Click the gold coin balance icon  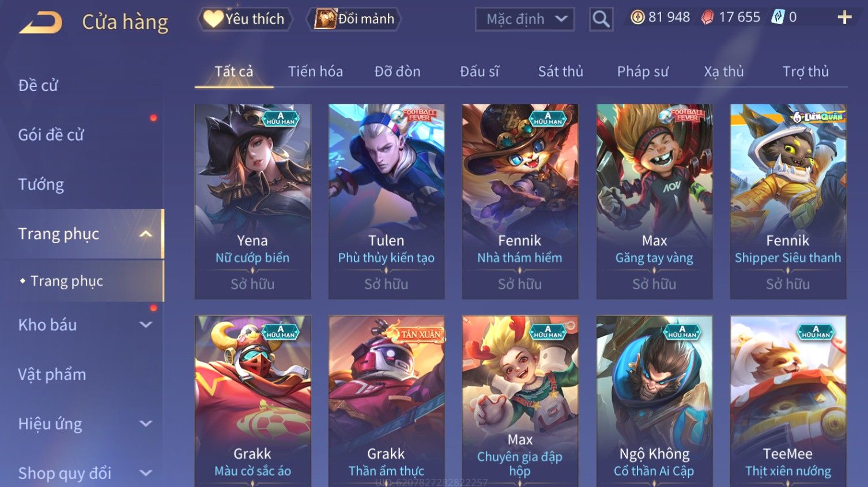[637, 17]
